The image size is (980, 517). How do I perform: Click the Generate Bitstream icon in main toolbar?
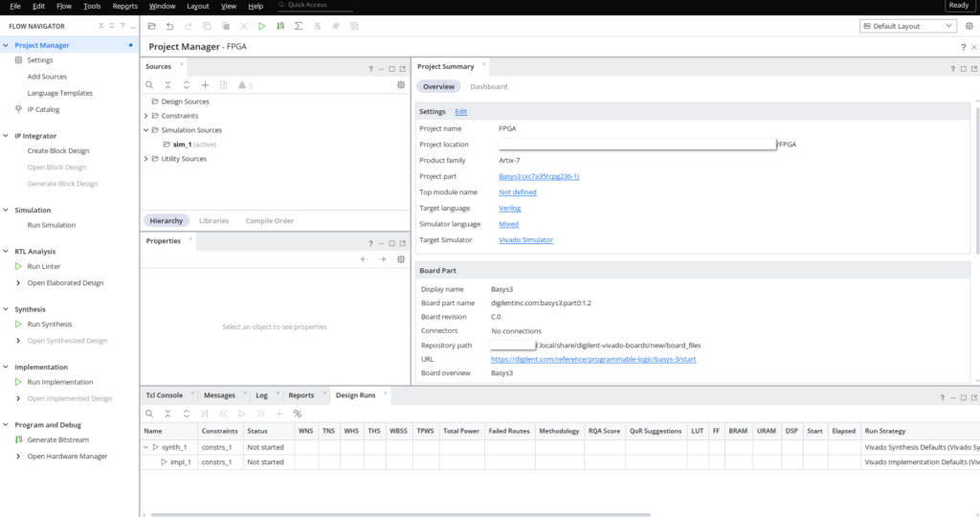pyautogui.click(x=280, y=26)
